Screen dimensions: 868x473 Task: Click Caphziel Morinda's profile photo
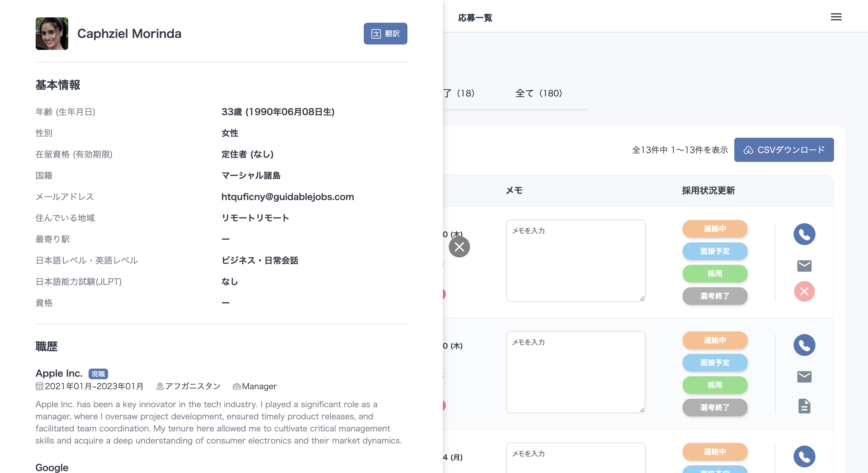(x=52, y=34)
